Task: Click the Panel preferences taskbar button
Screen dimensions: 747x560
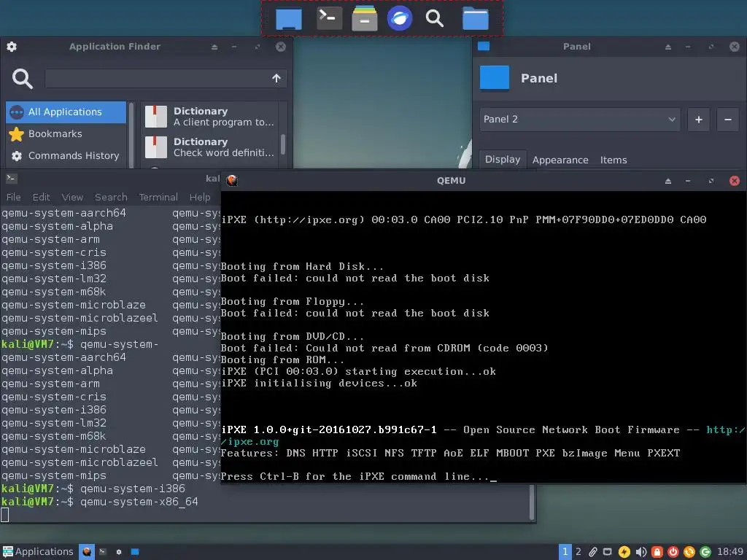Action: [135, 551]
